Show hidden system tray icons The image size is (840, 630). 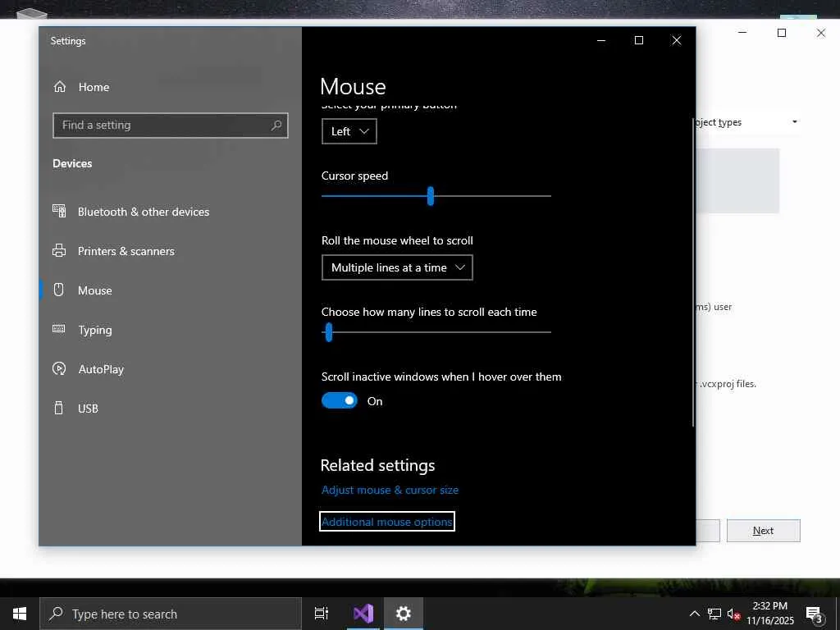click(x=694, y=614)
